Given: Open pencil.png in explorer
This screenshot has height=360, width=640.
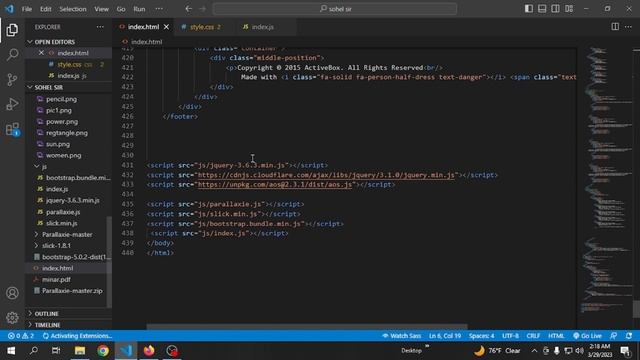Looking at the screenshot, I should pyautogui.click(x=61, y=99).
